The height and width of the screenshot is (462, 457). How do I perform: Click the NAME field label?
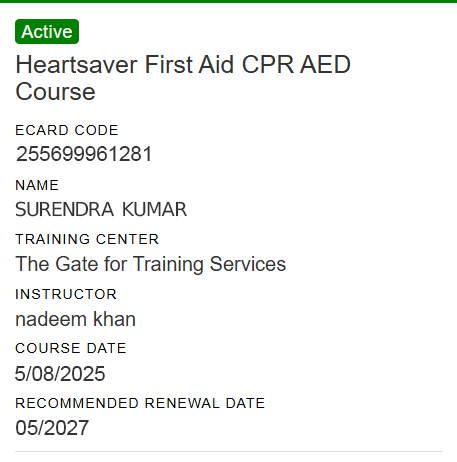tap(37, 185)
